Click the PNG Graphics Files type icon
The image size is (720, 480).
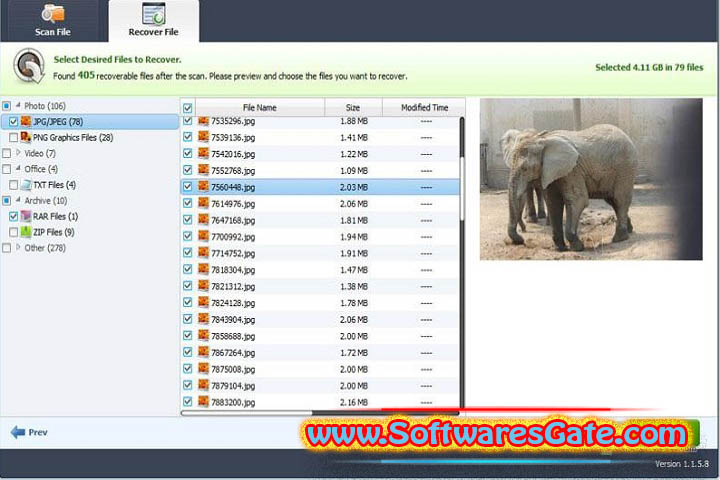(26, 137)
